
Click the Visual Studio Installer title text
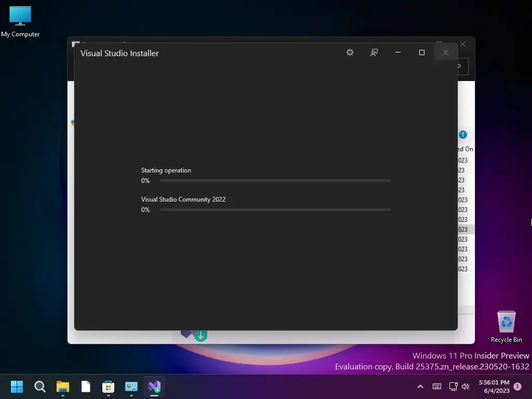click(x=119, y=54)
